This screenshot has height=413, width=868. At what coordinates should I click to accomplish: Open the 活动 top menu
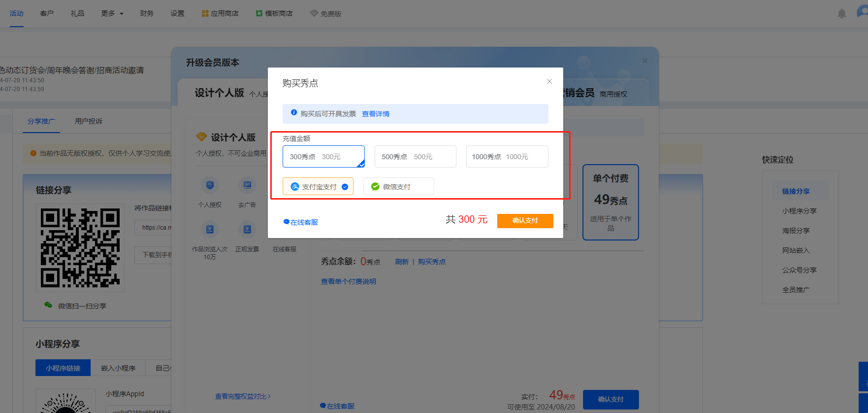pos(17,13)
